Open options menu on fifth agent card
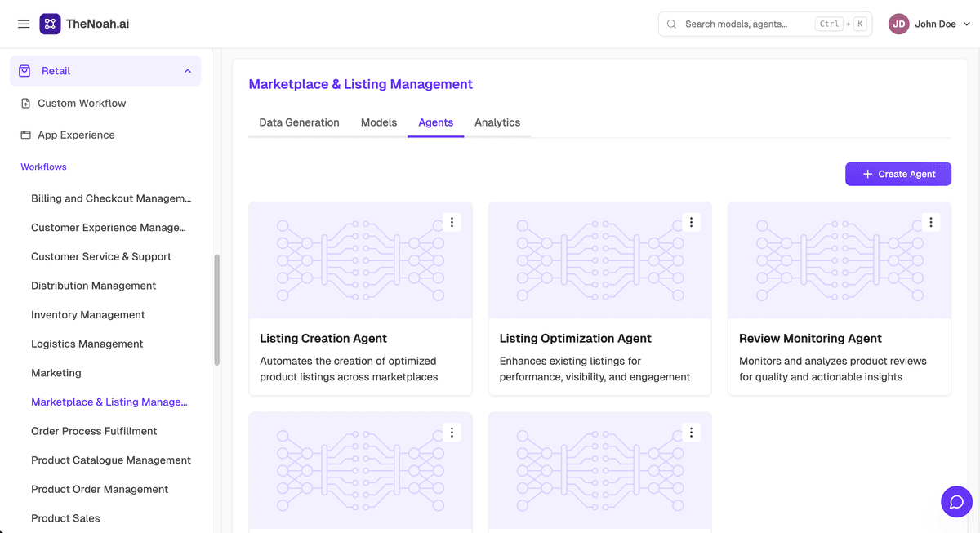Screen dimensions: 980x533 (x=691, y=433)
